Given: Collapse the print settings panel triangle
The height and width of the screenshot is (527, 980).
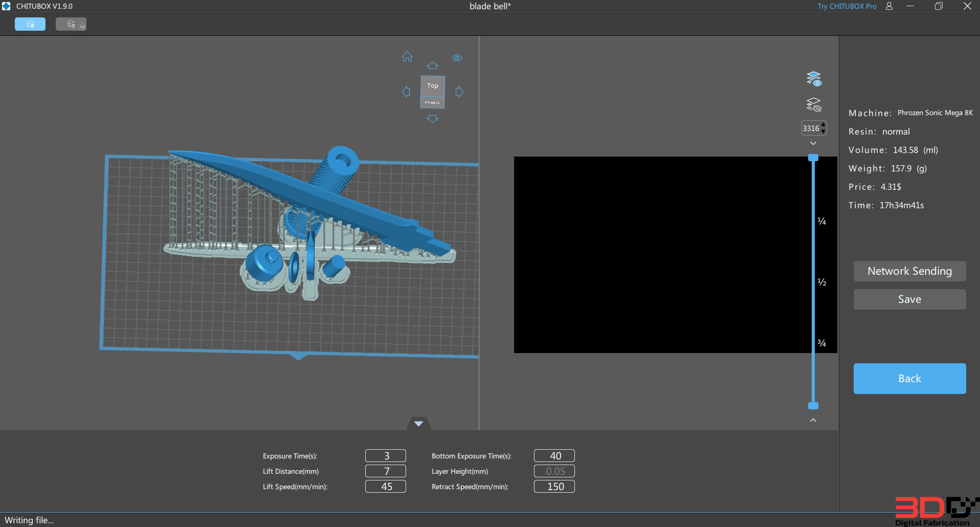Looking at the screenshot, I should [x=418, y=424].
